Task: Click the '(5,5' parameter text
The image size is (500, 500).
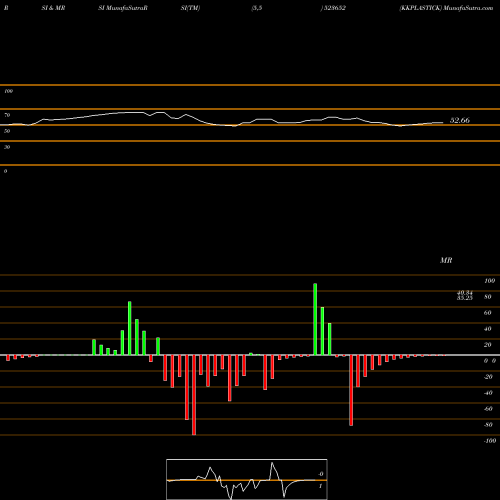Action: pos(257,8)
